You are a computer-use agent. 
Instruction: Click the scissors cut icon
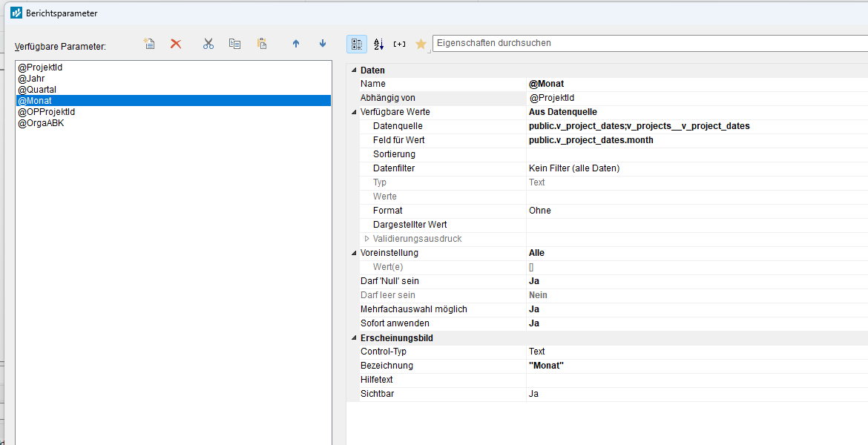click(208, 44)
